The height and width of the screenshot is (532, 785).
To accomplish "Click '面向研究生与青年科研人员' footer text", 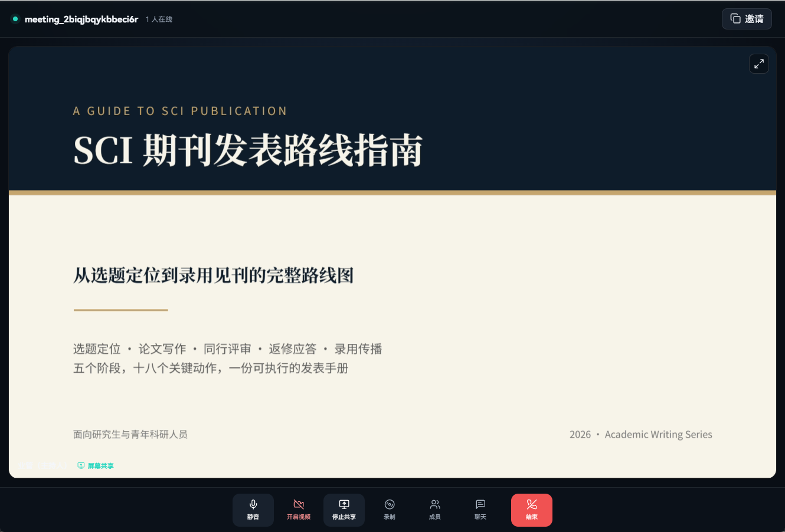I will click(130, 435).
